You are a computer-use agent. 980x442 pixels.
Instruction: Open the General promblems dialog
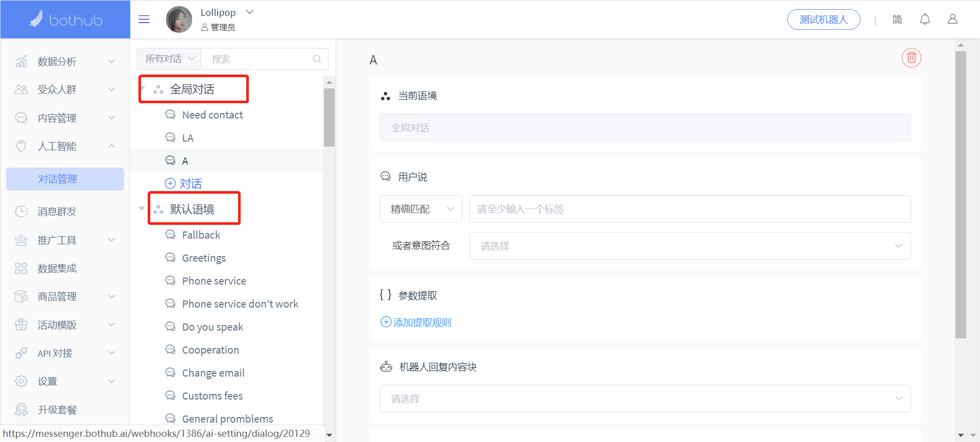tap(227, 419)
